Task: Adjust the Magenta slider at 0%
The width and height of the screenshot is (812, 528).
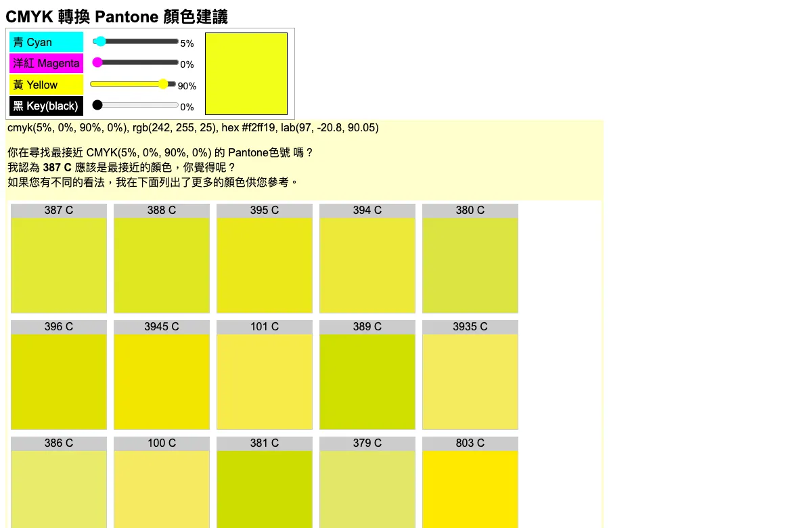Action: (x=135, y=63)
